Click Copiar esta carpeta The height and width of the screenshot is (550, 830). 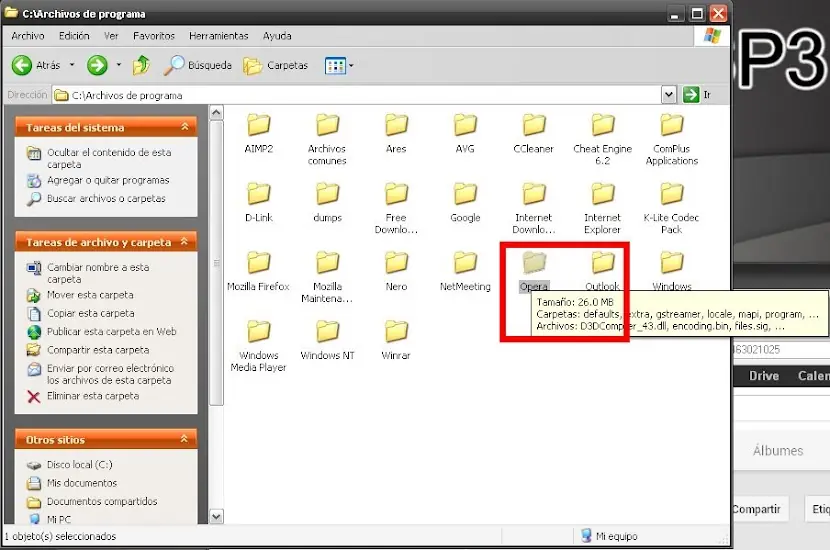coord(91,313)
